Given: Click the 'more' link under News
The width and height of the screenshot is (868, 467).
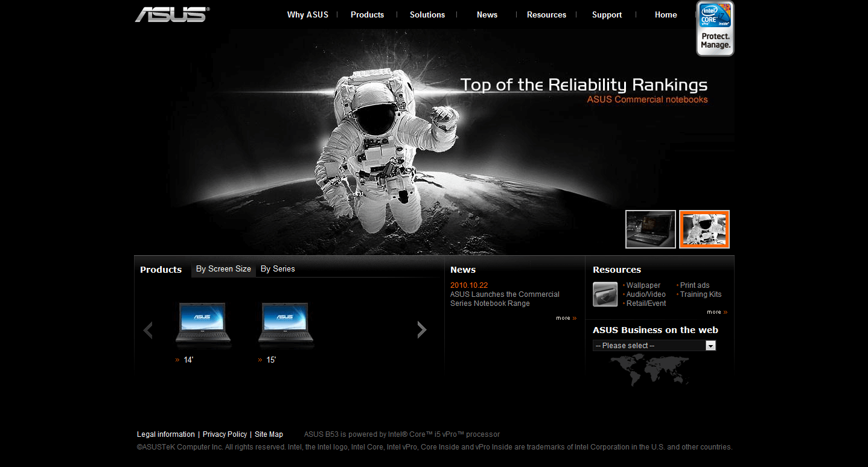Looking at the screenshot, I should 566,318.
